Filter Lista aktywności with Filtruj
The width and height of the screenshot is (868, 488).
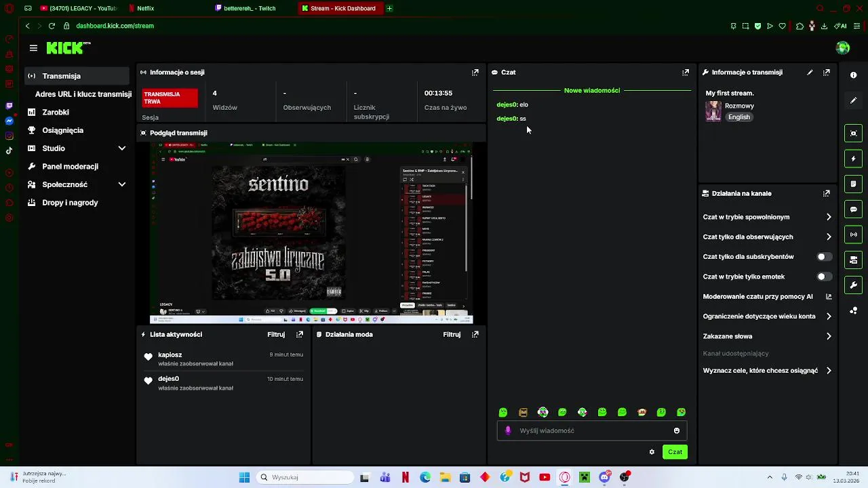click(x=276, y=334)
